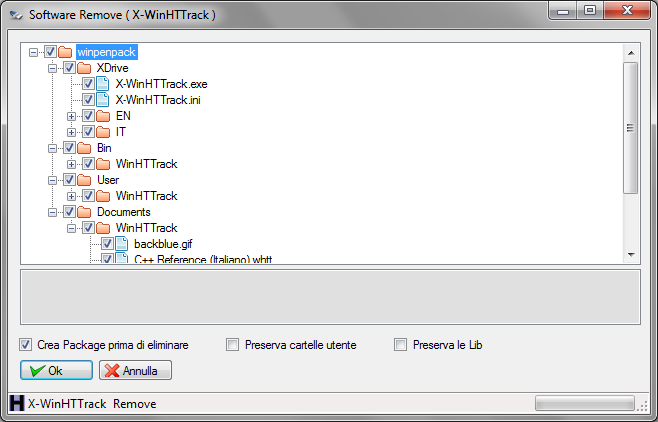Enable Preserva cartelle utente option
Viewport: 658px width, 422px height.
pyautogui.click(x=232, y=345)
